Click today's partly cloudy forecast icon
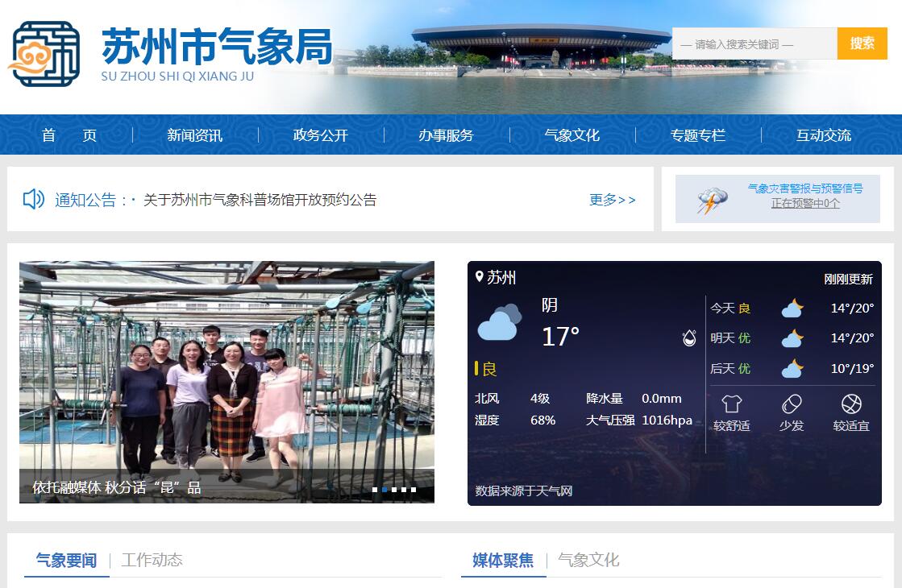The height and width of the screenshot is (588, 902). point(792,308)
